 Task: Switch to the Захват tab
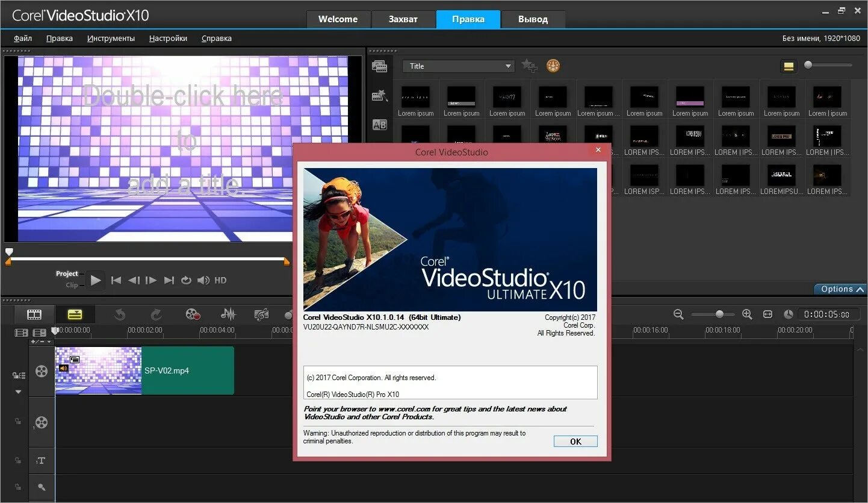[403, 19]
